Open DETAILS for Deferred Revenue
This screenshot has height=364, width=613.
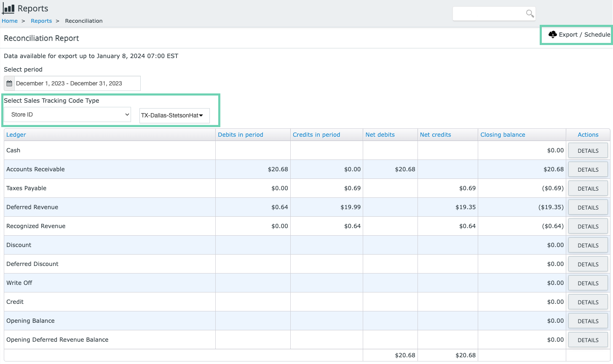click(x=588, y=207)
